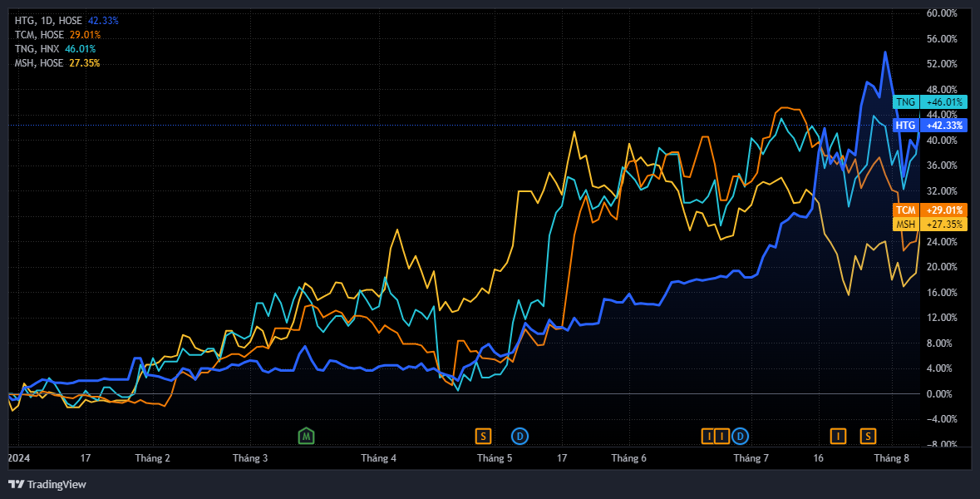Click the orange S marker near Tháng 8
The width and height of the screenshot is (980, 499).
(x=868, y=435)
